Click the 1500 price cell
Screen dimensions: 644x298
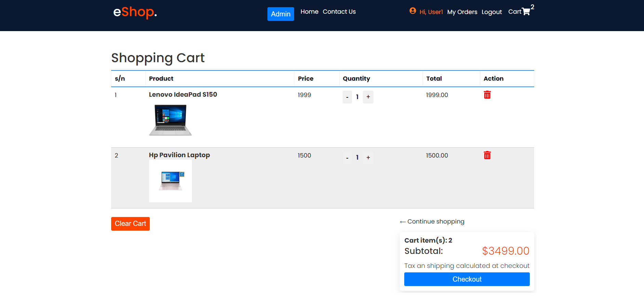pyautogui.click(x=304, y=155)
